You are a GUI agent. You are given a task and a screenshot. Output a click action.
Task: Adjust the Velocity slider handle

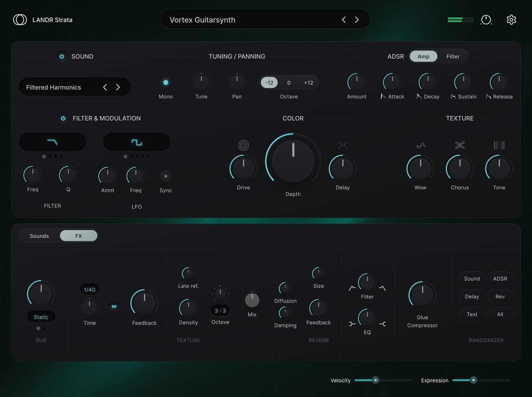tap(375, 380)
